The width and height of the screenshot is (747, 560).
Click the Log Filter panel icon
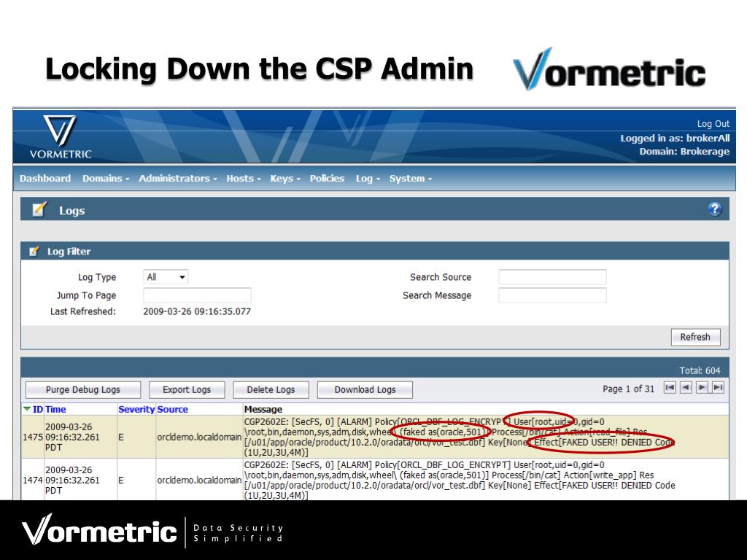[x=34, y=251]
